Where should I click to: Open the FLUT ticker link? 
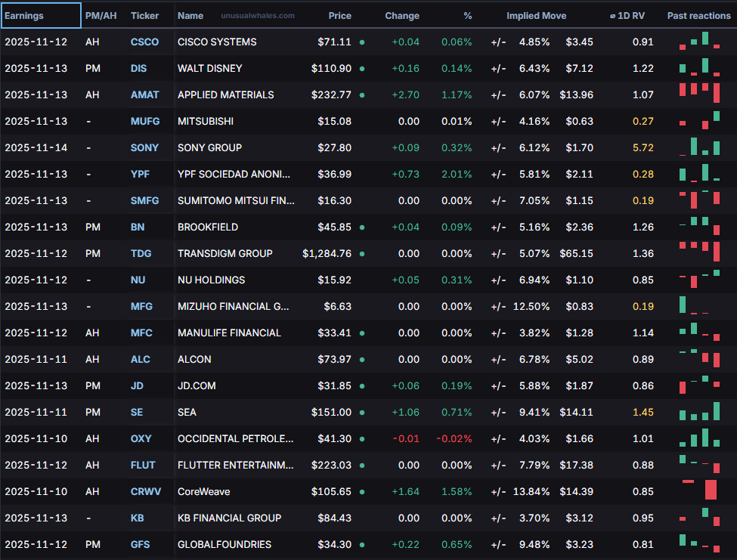coord(143,465)
